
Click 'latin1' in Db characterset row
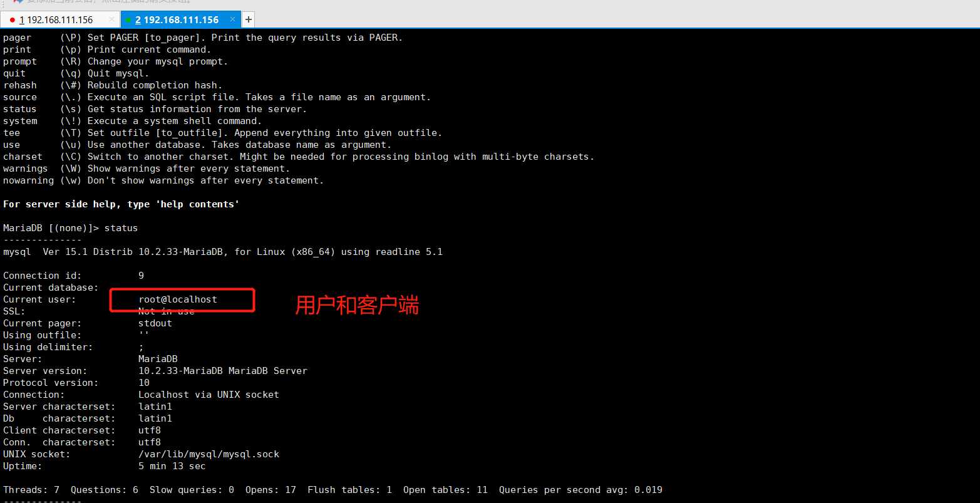tap(155, 418)
